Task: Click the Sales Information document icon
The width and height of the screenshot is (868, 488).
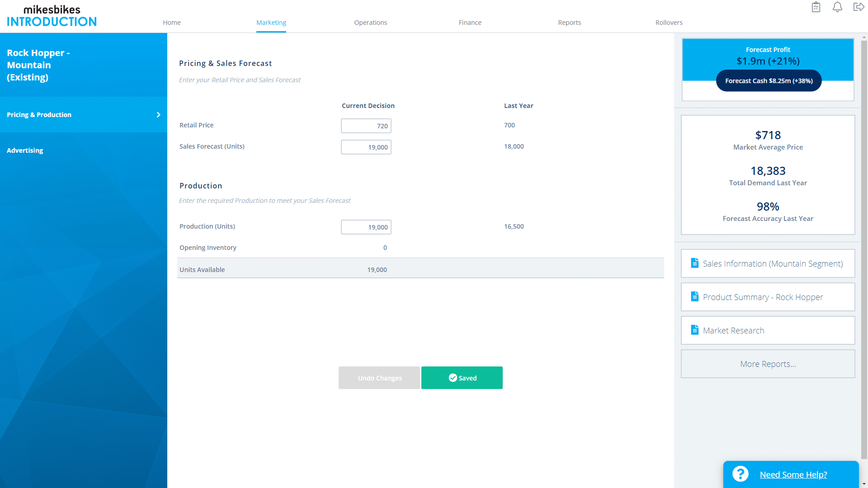Action: tap(695, 263)
